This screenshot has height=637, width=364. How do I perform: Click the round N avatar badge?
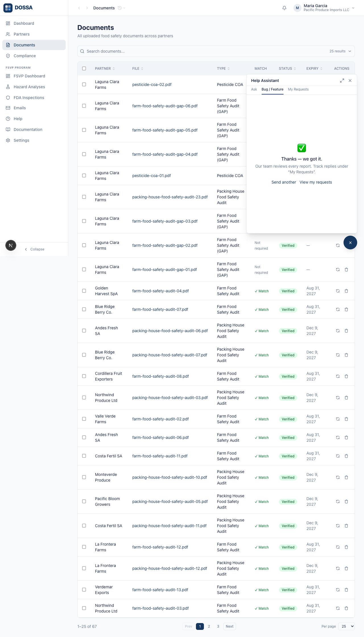point(11,245)
